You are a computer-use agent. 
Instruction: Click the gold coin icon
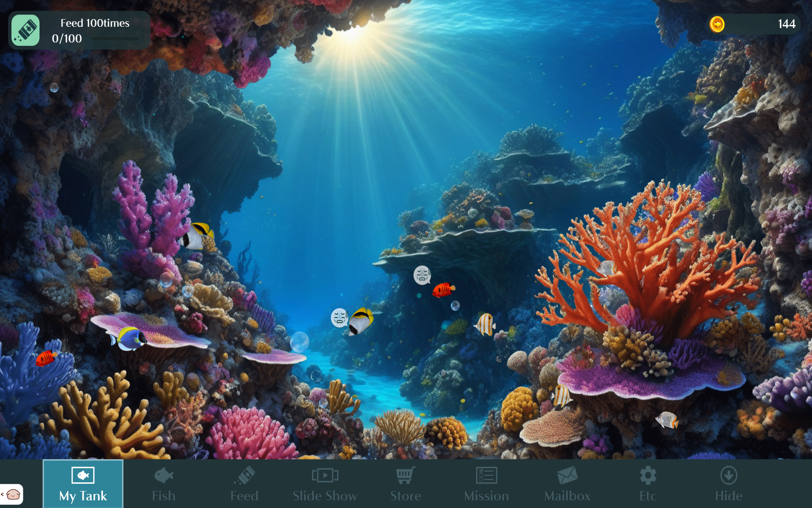pyautogui.click(x=717, y=24)
